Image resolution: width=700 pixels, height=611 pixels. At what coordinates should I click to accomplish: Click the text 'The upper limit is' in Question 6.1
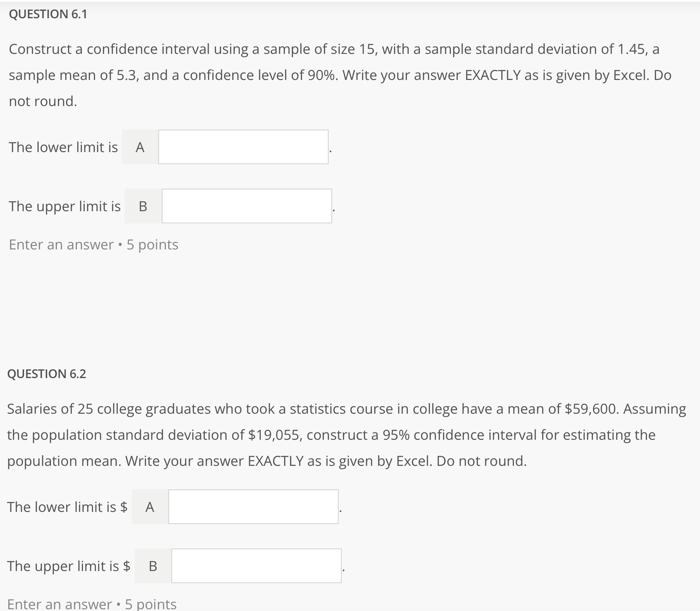click(64, 206)
